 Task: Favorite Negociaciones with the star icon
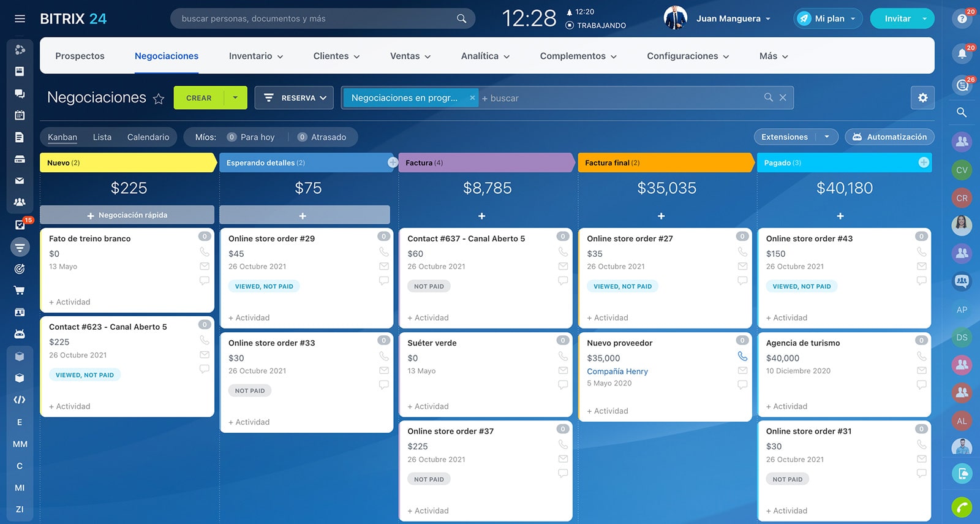[x=159, y=99]
